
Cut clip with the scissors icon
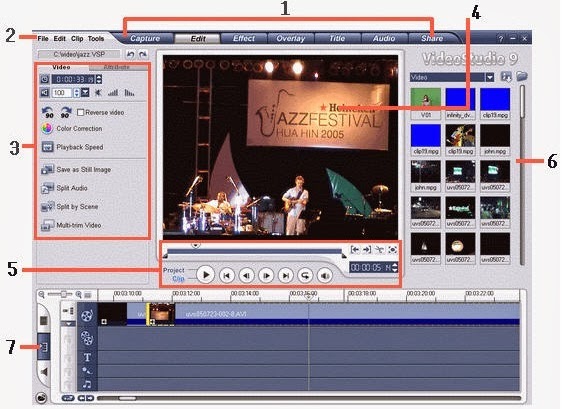click(379, 249)
